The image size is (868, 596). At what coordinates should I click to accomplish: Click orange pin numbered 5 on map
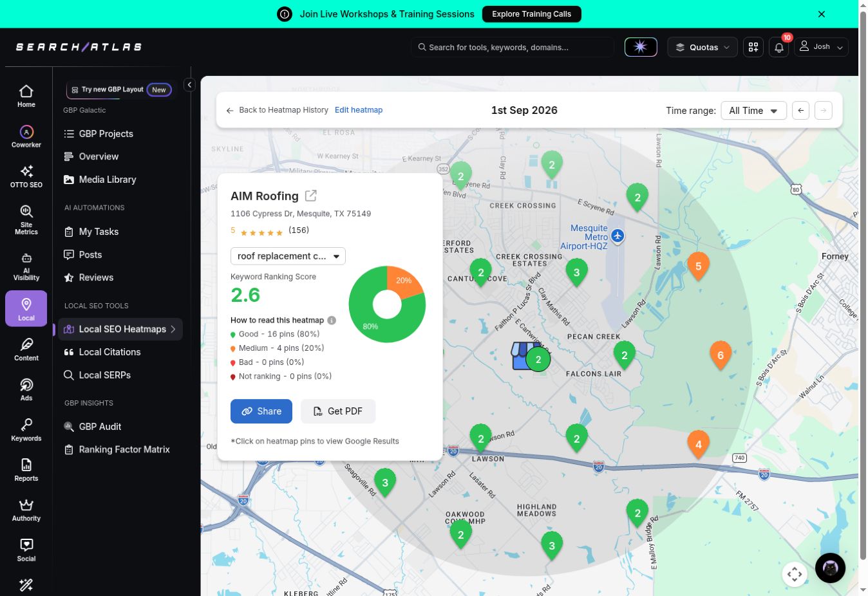point(699,266)
